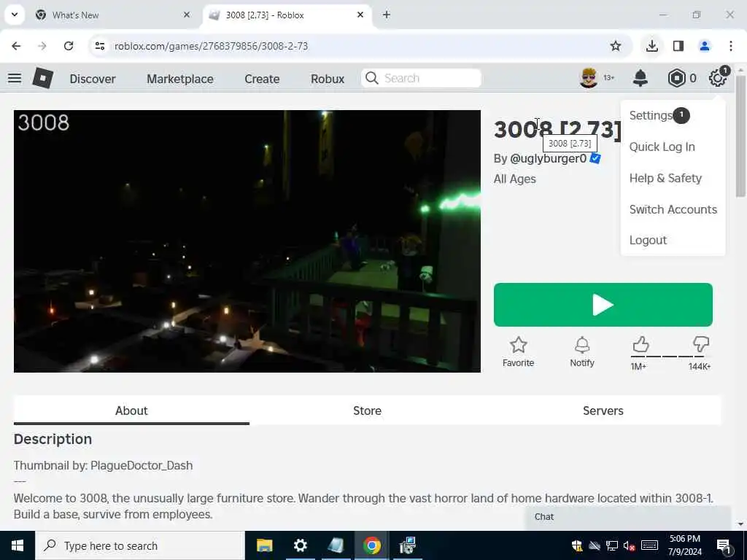This screenshot has width=747, height=560.
Task: Close the What's New tab
Action: 187,15
